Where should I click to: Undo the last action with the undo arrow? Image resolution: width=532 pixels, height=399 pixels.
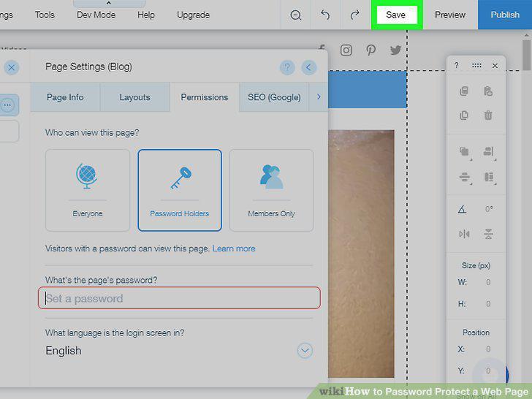pos(325,15)
